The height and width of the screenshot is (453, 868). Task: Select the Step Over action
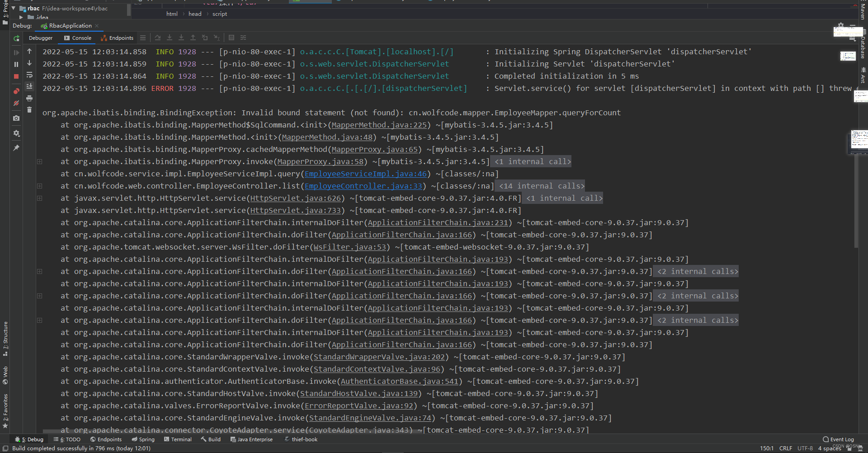pos(158,38)
